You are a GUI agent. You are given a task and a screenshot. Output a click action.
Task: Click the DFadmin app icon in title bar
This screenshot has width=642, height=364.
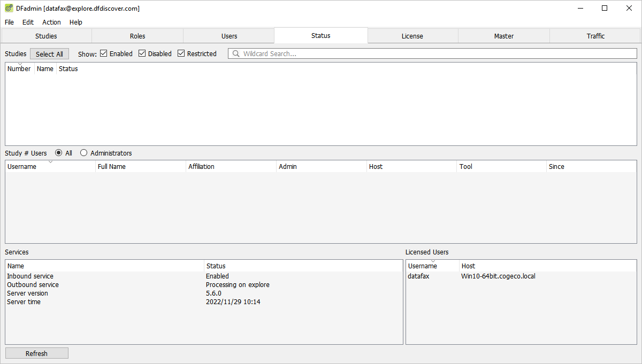coord(9,8)
